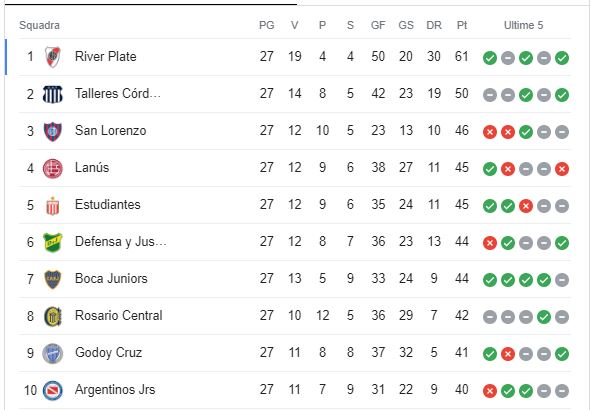
Task: Click the Argentinos Jrs badge
Action: 52,390
